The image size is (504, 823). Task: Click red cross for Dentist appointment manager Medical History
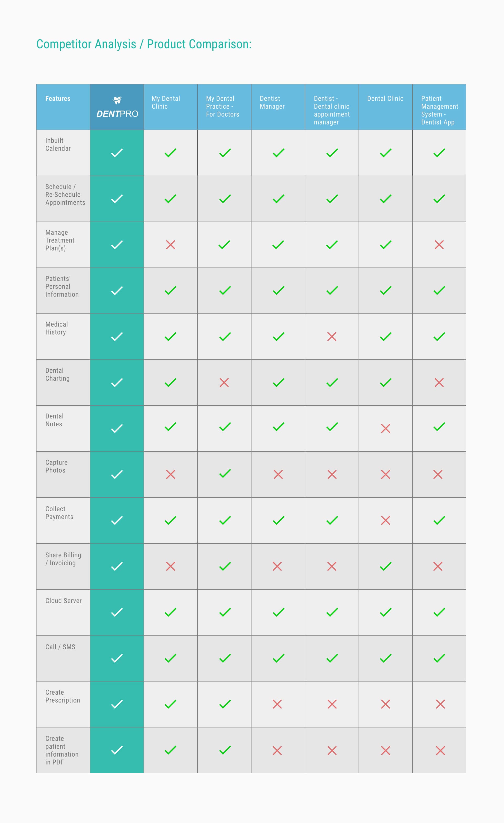332,336
